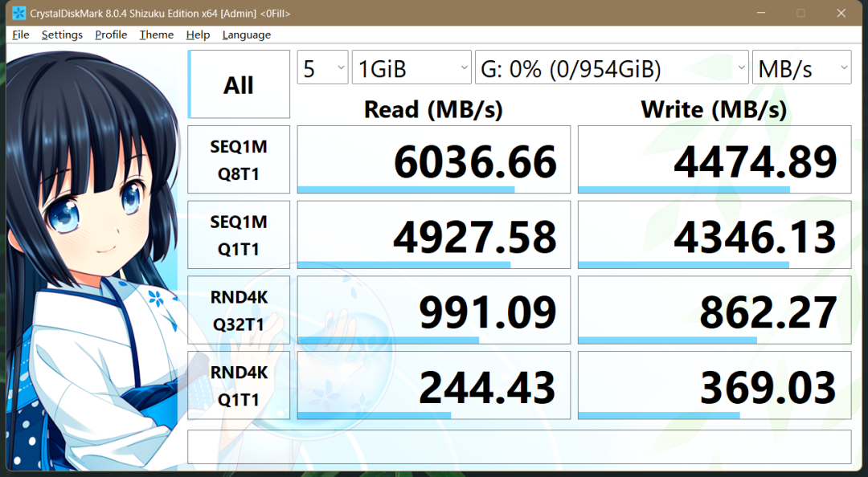Screen dimensions: 868x477
Task: Expand the G: drive selection dropdown
Action: coord(612,67)
